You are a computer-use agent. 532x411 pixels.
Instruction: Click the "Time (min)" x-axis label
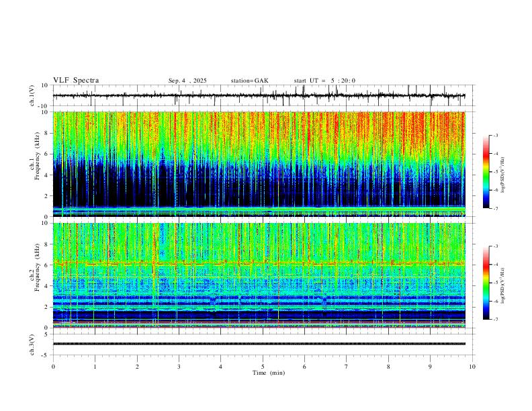[x=269, y=373]
